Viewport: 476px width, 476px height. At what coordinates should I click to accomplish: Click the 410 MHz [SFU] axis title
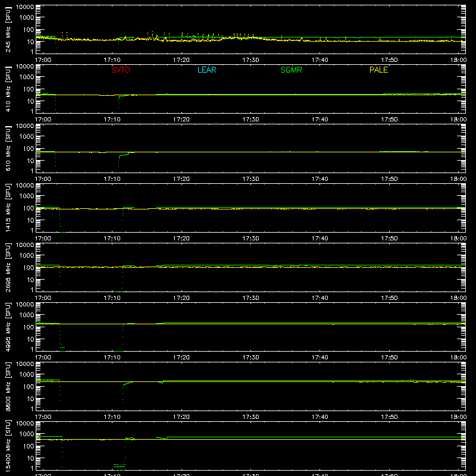[8, 89]
